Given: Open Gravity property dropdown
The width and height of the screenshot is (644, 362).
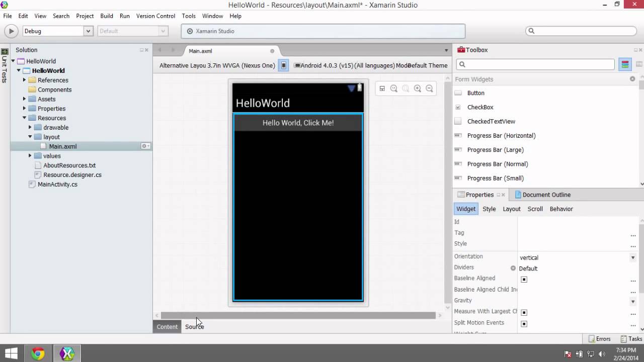Looking at the screenshot, I should tap(633, 301).
